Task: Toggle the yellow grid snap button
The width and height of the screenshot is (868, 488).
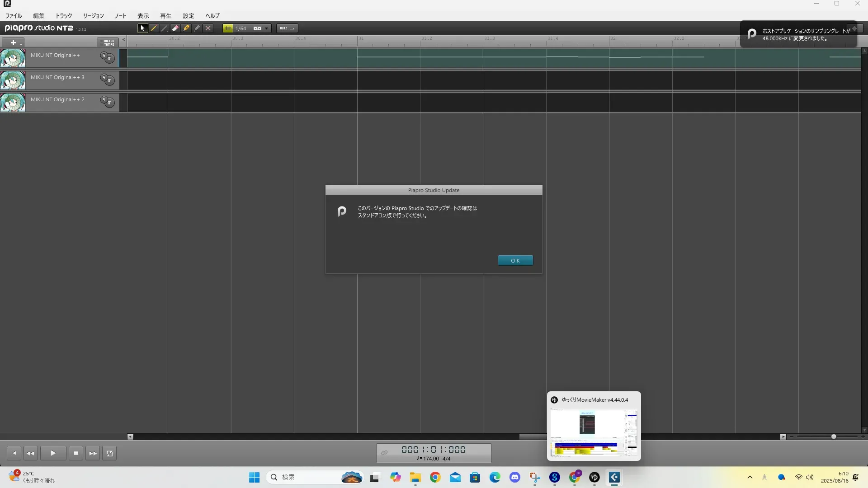Action: coord(228,28)
